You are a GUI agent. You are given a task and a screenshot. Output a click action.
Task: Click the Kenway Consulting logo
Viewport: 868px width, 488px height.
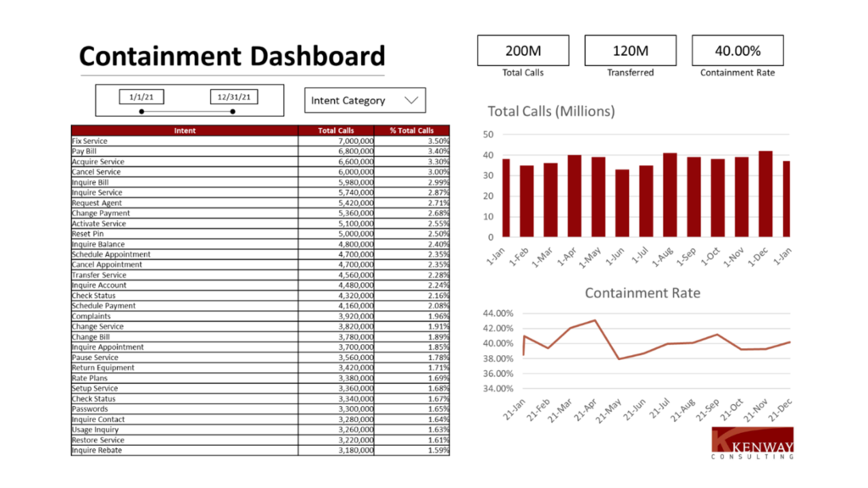tap(753, 442)
